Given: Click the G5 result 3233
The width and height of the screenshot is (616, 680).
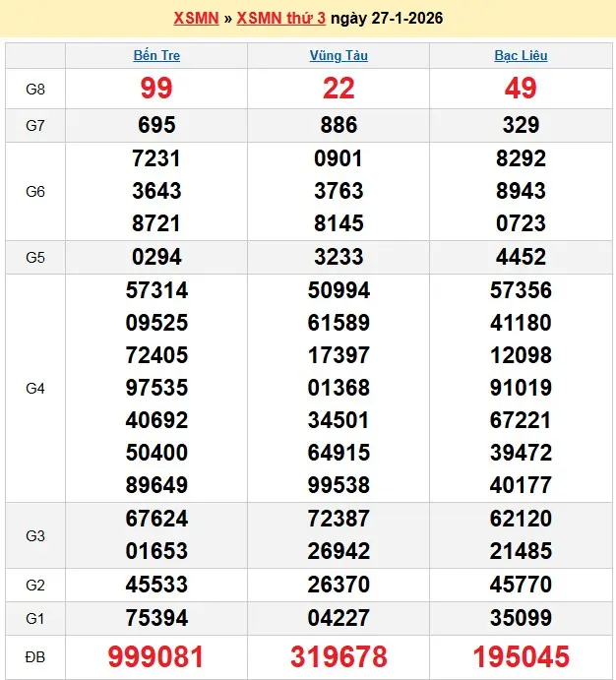Looking at the screenshot, I should coord(339,258).
